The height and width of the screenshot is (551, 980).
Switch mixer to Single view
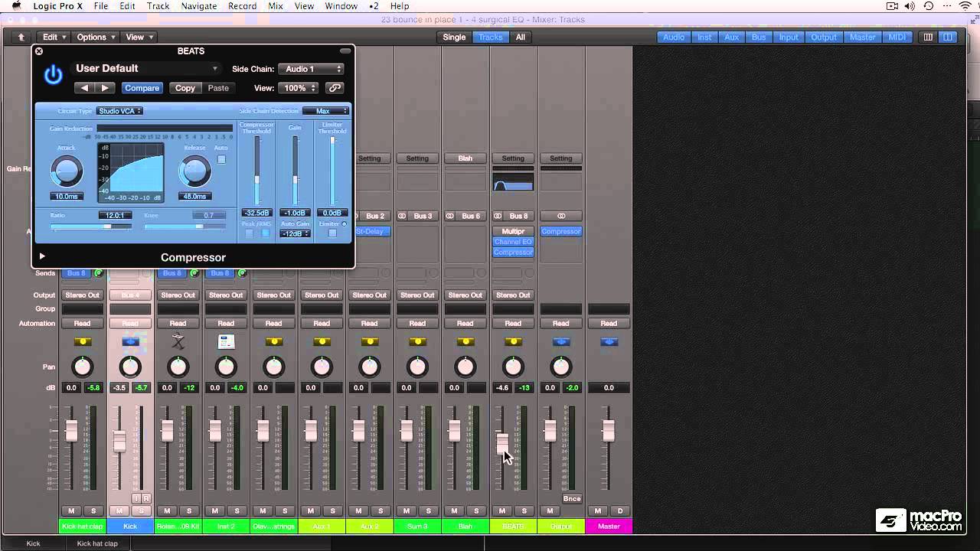point(454,37)
